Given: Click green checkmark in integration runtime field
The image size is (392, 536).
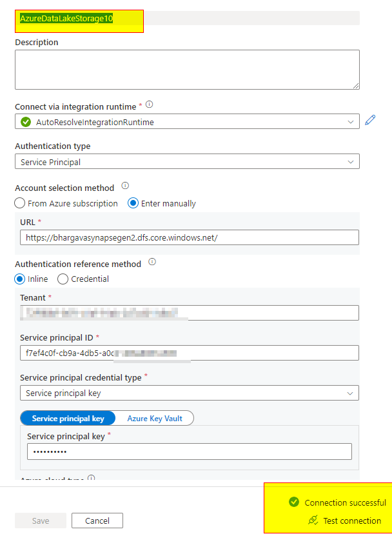Looking at the screenshot, I should [26, 121].
